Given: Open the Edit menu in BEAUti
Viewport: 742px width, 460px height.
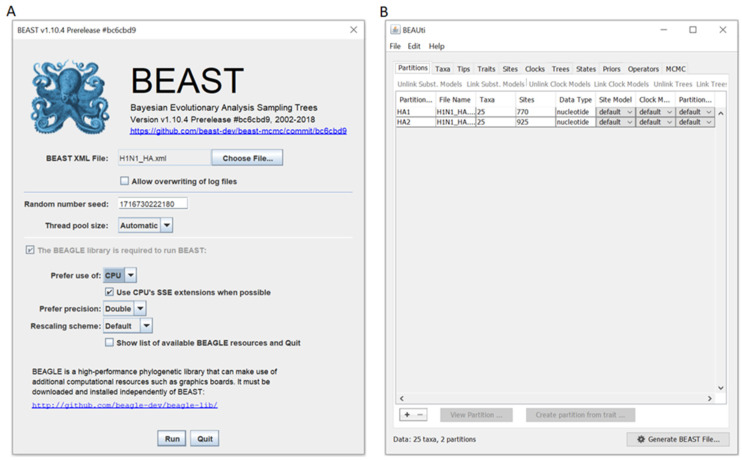Looking at the screenshot, I should pyautogui.click(x=414, y=46).
